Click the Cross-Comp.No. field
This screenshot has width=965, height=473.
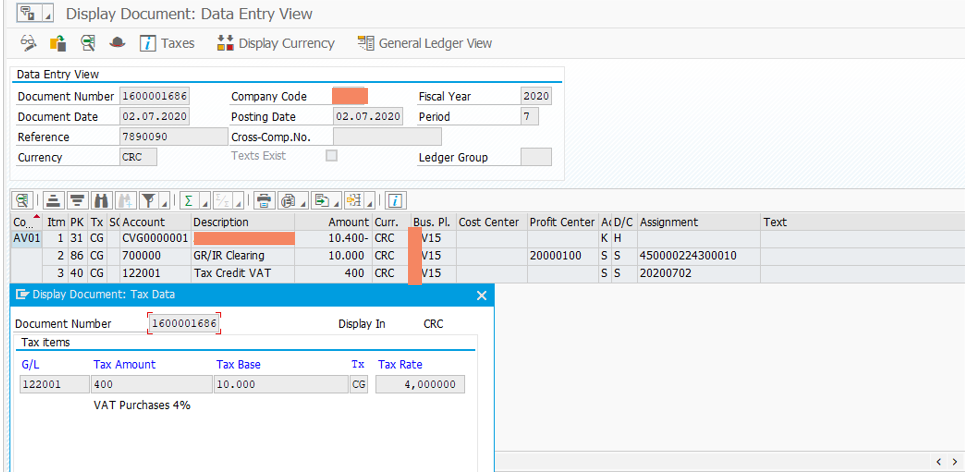tap(387, 137)
